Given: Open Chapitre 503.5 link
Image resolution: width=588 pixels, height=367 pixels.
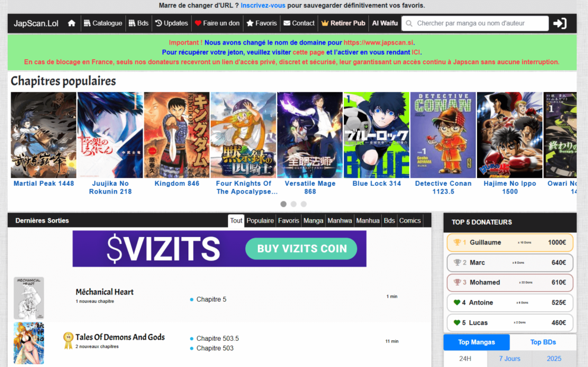Looking at the screenshot, I should (217, 338).
